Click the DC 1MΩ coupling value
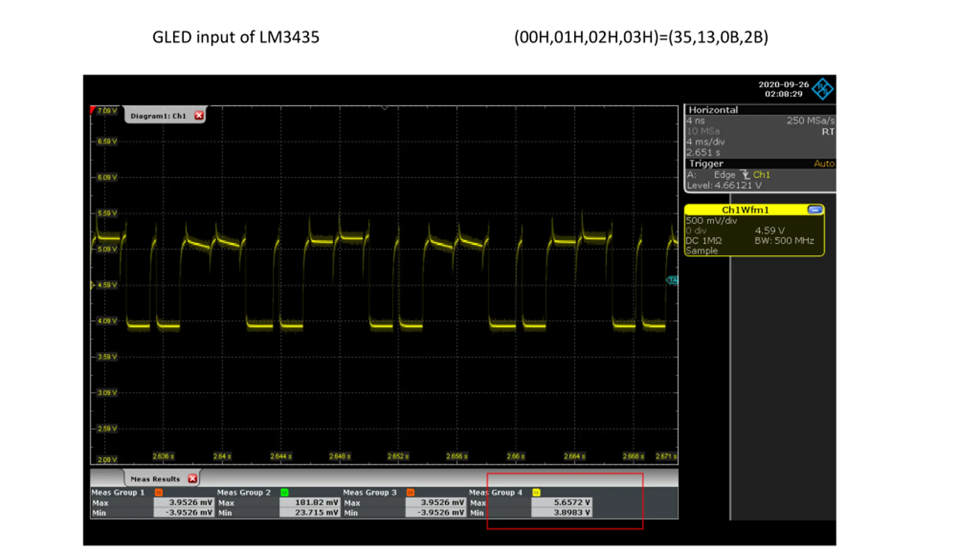980x551 pixels. (704, 241)
